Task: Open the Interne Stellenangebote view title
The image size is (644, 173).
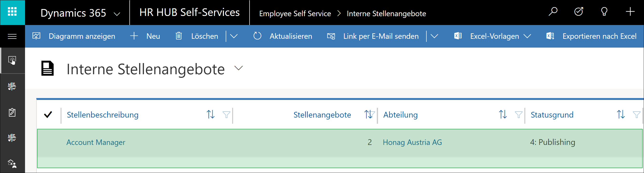Action: [146, 69]
